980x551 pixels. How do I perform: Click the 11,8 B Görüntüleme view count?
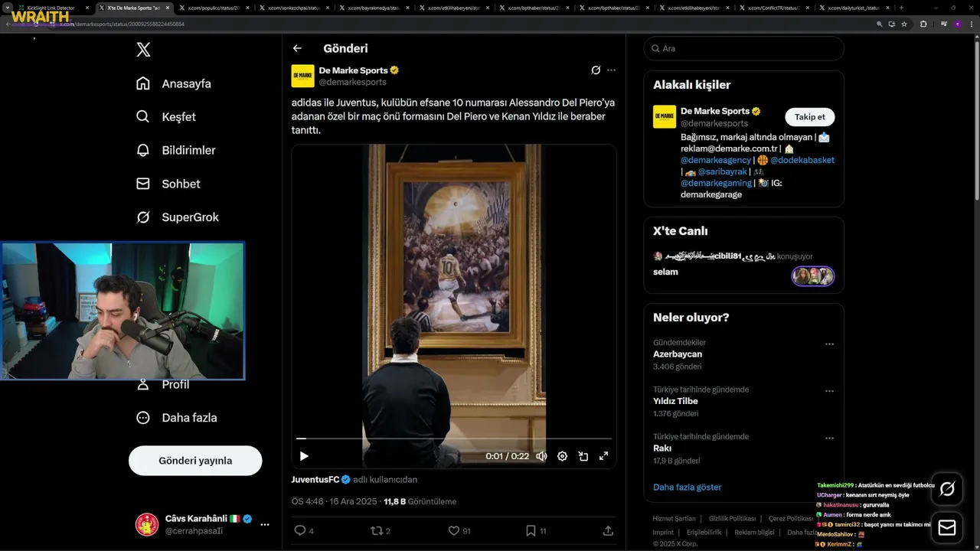(420, 502)
